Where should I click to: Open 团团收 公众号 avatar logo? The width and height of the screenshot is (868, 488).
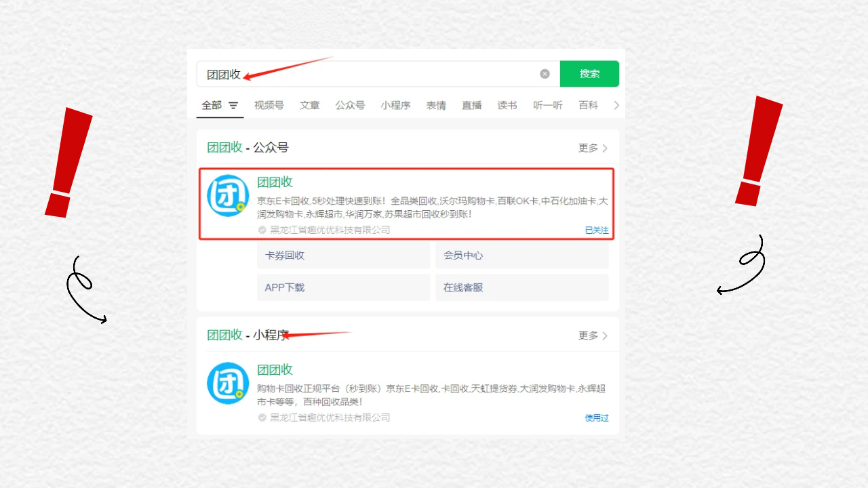228,196
